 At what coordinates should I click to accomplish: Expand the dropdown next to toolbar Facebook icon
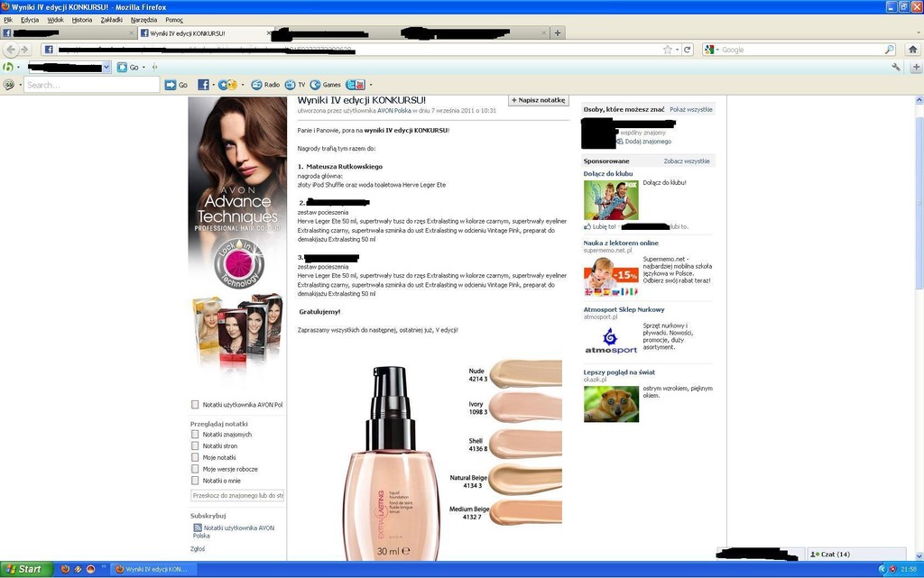[213, 85]
